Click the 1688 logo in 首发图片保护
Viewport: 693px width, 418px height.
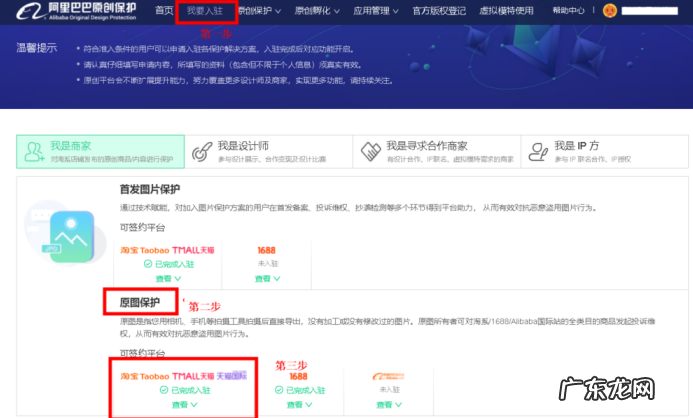pos(267,250)
